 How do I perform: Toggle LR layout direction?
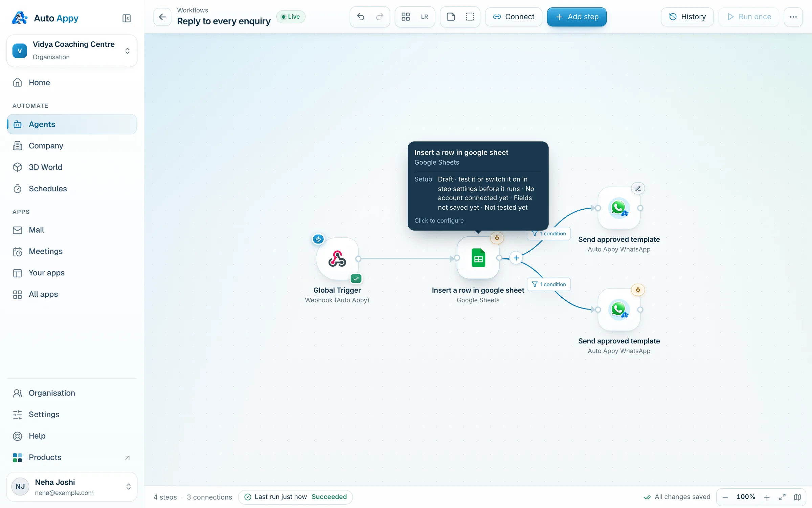(424, 17)
